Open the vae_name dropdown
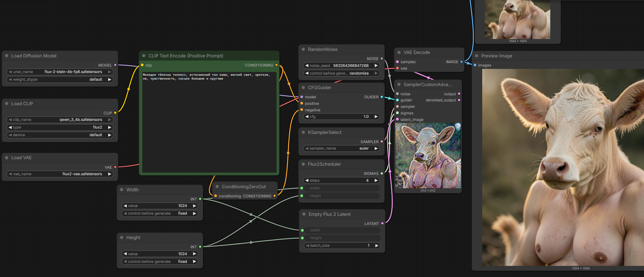The height and width of the screenshot is (277, 644). 60,174
